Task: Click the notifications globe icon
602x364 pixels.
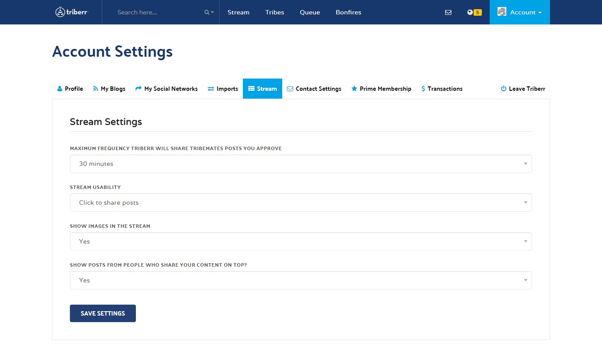Action: pyautogui.click(x=470, y=12)
